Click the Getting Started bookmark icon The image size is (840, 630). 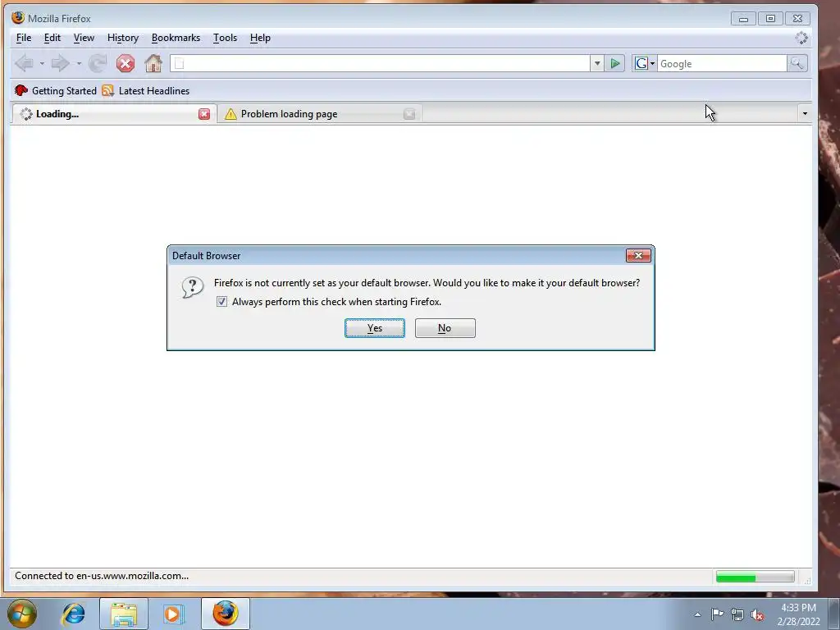[21, 90]
